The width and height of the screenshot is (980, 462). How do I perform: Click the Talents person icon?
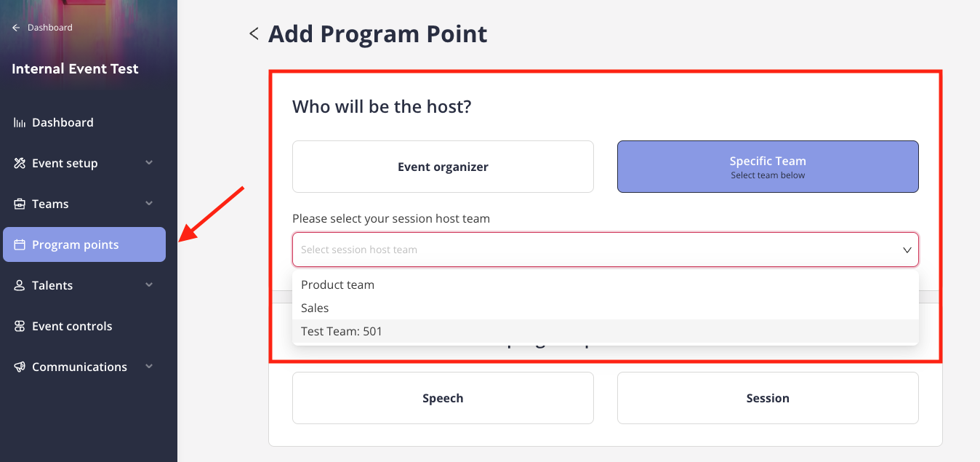point(20,285)
